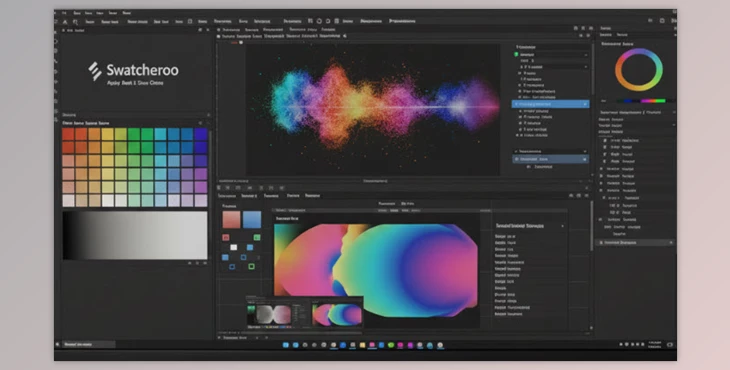The height and width of the screenshot is (370, 730).
Task: Click the magnifier icon in the taskbar search box
Action: [58, 344]
